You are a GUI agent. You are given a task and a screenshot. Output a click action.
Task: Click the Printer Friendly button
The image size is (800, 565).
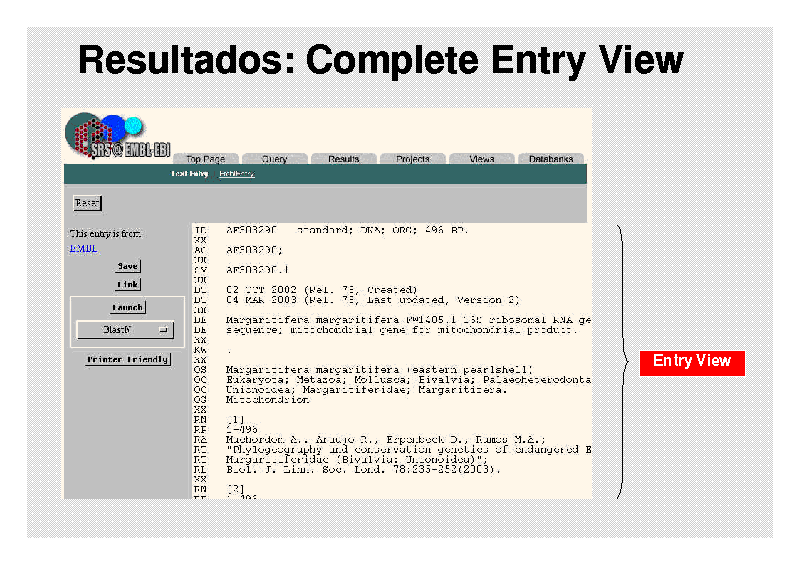click(127, 359)
